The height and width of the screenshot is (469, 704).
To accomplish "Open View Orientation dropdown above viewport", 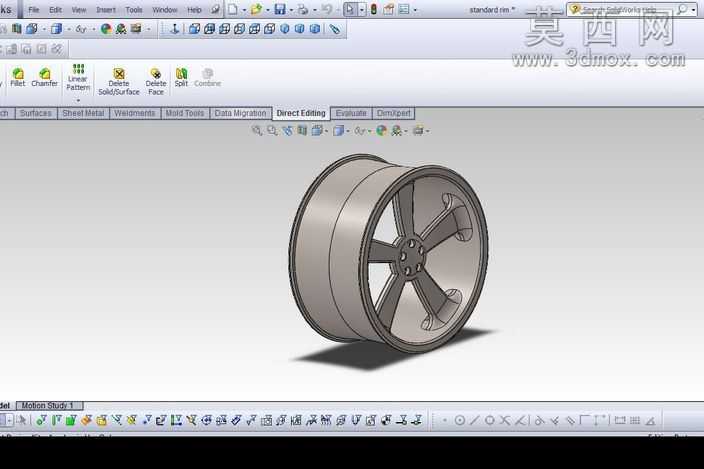I will [x=326, y=131].
